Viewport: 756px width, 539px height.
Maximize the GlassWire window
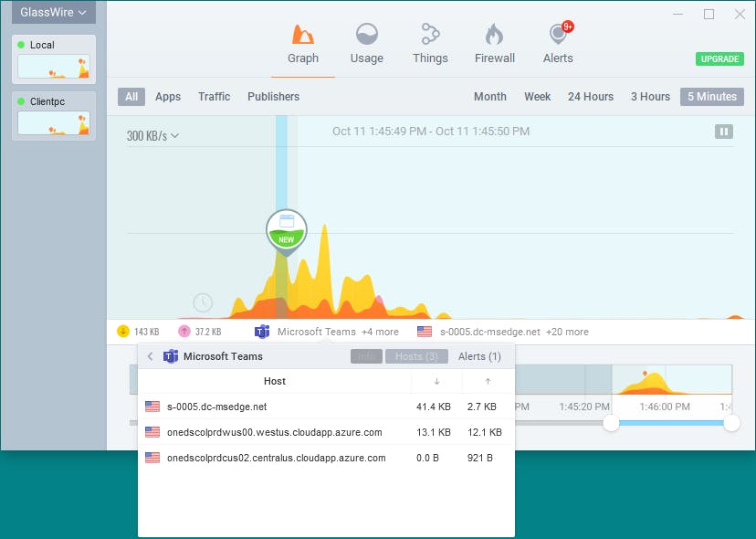(709, 14)
